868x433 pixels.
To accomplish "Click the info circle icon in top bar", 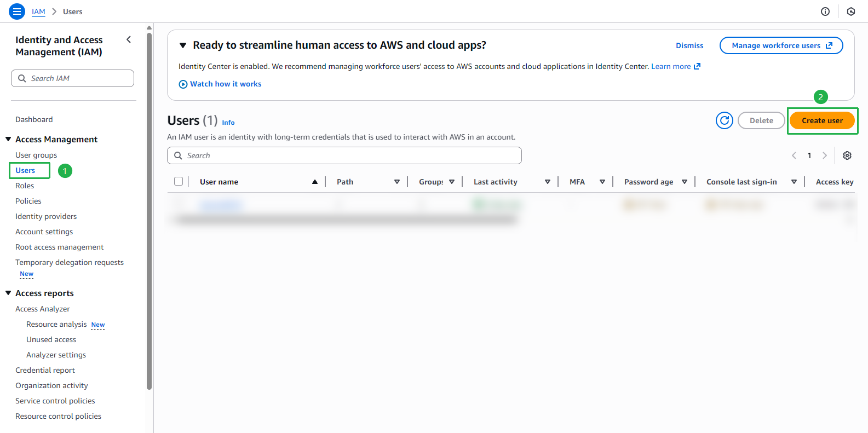I will [825, 11].
